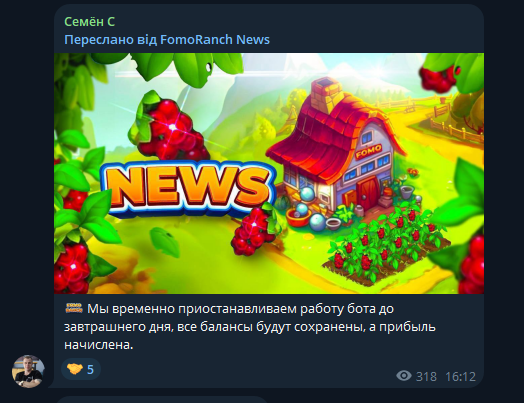Viewport: 524px width, 403px height.
Task: Click the eye views icon
Action: pos(404,376)
